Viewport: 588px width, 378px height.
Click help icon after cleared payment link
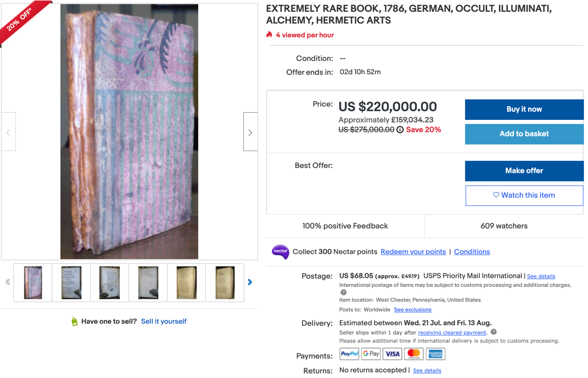point(493,332)
